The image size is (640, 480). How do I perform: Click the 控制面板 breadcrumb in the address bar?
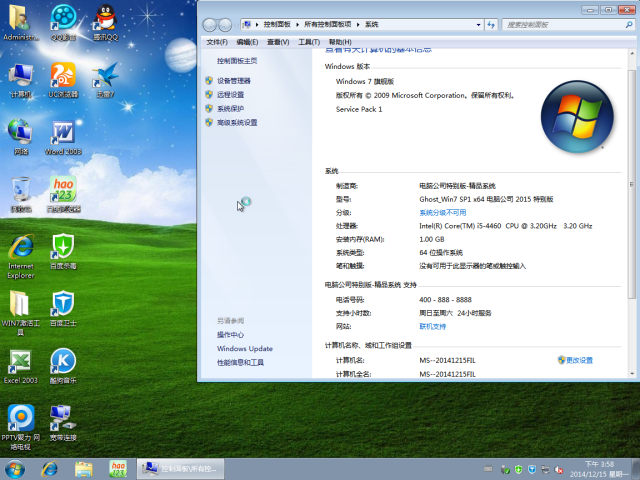[277, 24]
